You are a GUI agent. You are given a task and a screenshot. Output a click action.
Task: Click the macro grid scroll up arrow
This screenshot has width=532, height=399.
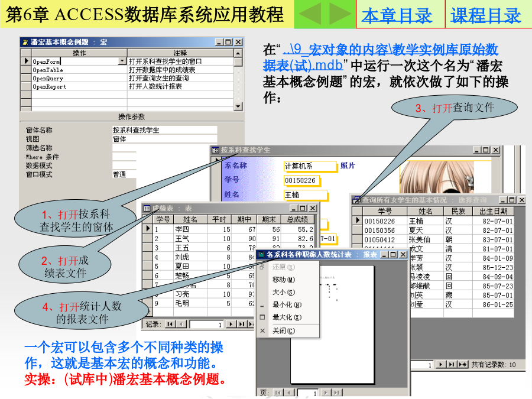238,53
